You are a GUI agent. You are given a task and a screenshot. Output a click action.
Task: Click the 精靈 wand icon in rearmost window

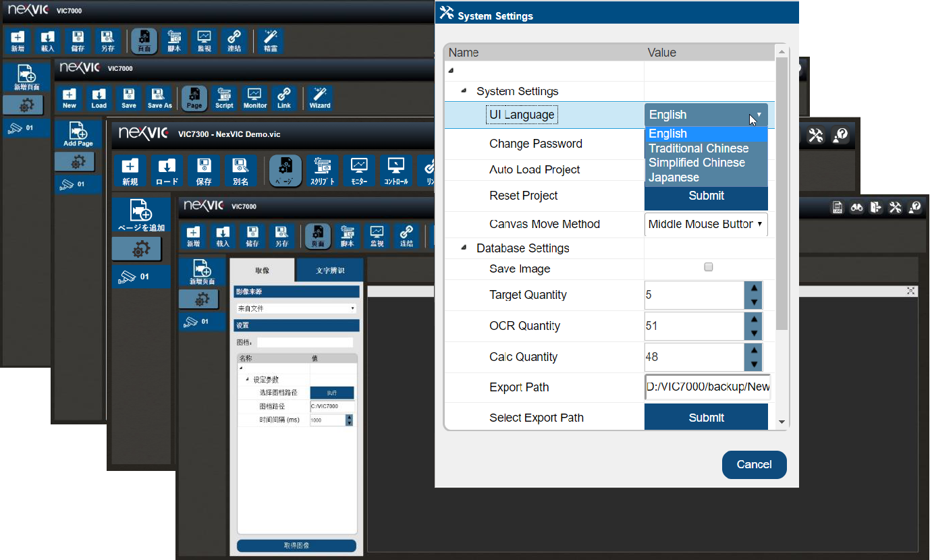pos(271,41)
